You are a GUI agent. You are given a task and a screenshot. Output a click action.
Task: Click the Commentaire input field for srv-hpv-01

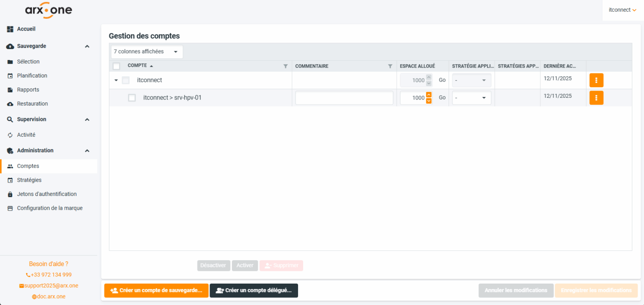click(344, 97)
